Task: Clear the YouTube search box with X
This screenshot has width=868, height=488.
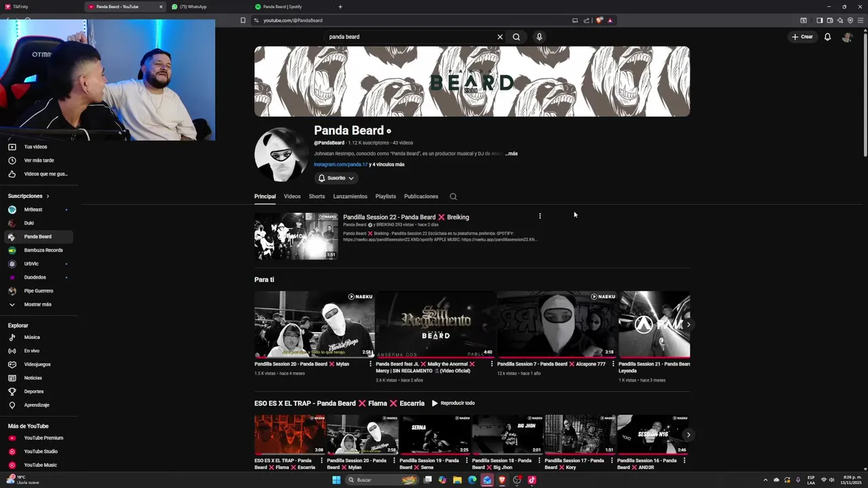Action: click(500, 37)
